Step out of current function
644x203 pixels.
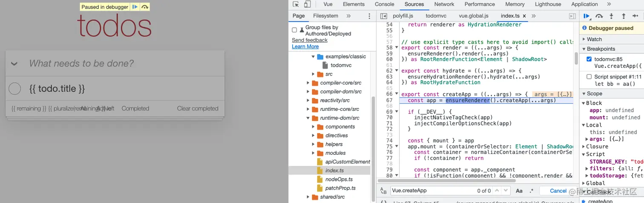coord(624,16)
